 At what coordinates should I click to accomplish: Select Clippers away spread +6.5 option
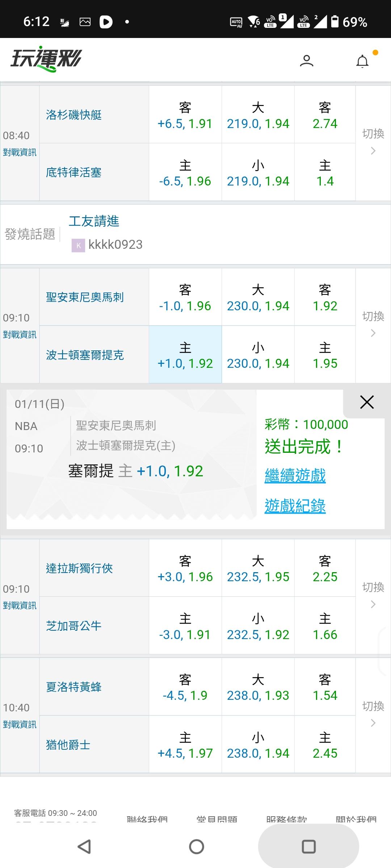185,115
